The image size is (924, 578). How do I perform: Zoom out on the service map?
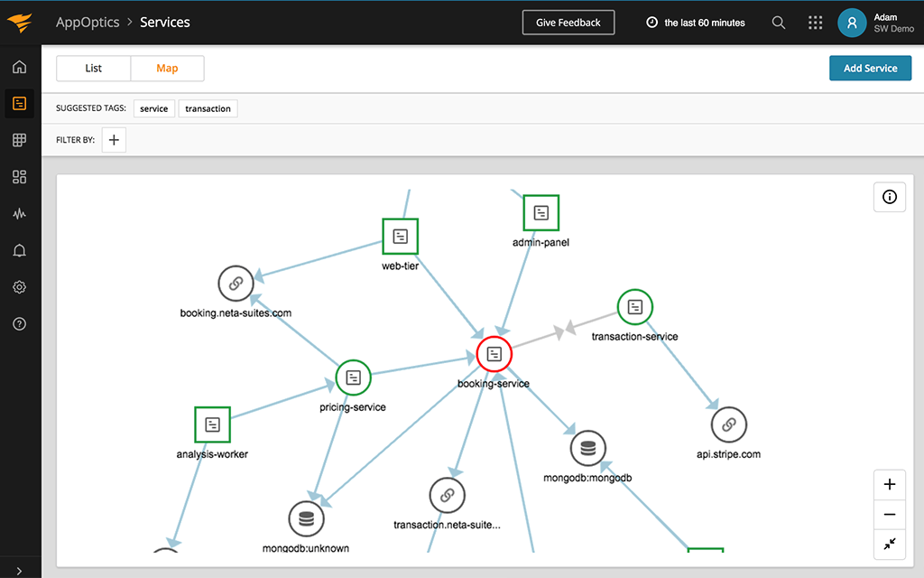[x=889, y=514]
